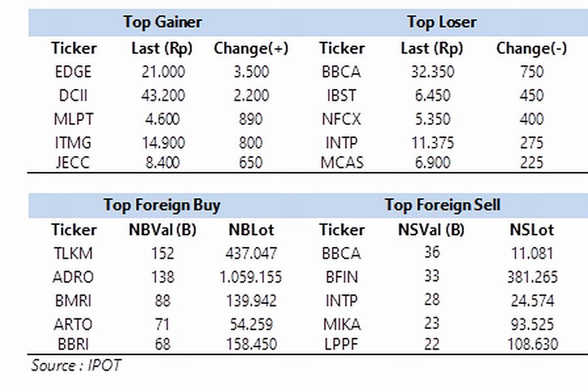Click JECC change value 650
This screenshot has height=385, width=588.
click(251, 163)
